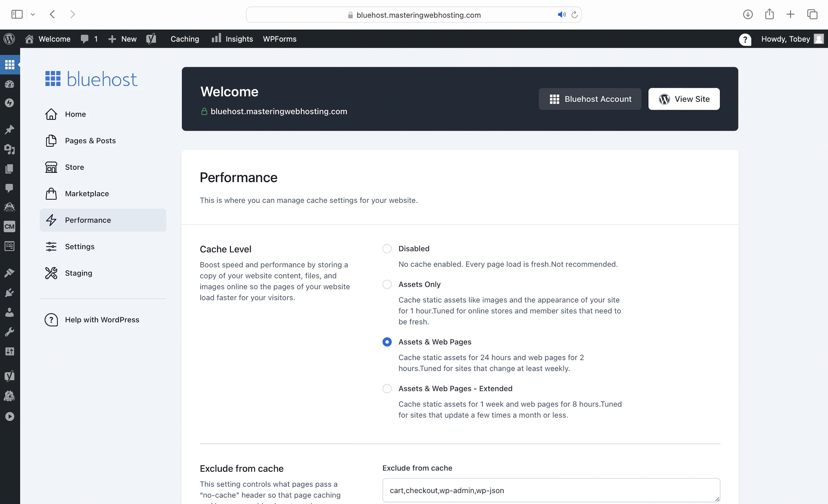Open the Yoast SEO admin bar icon
Viewport: 828px width, 504px height.
click(151, 39)
